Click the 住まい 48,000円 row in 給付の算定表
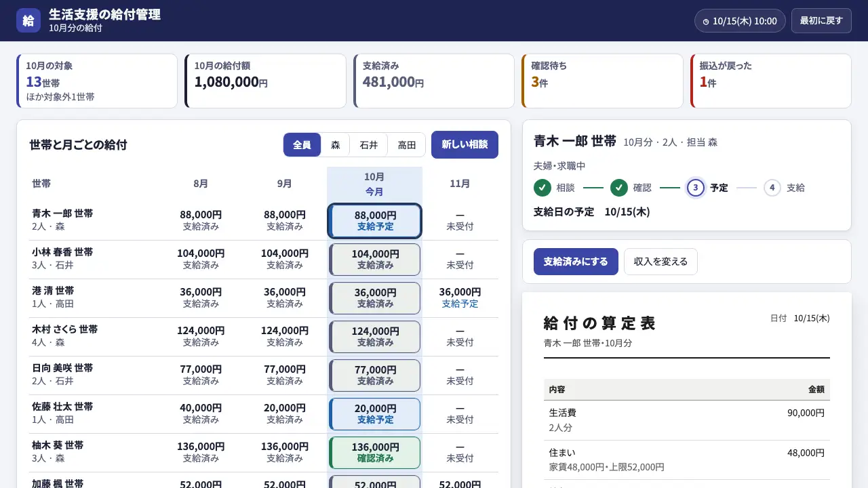 (x=687, y=460)
